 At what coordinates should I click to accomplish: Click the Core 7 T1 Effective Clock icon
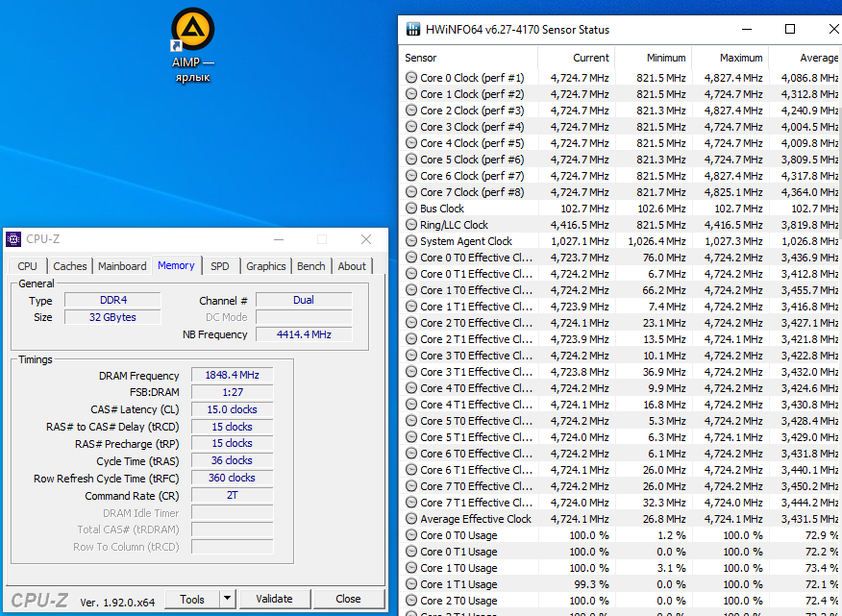[411, 503]
